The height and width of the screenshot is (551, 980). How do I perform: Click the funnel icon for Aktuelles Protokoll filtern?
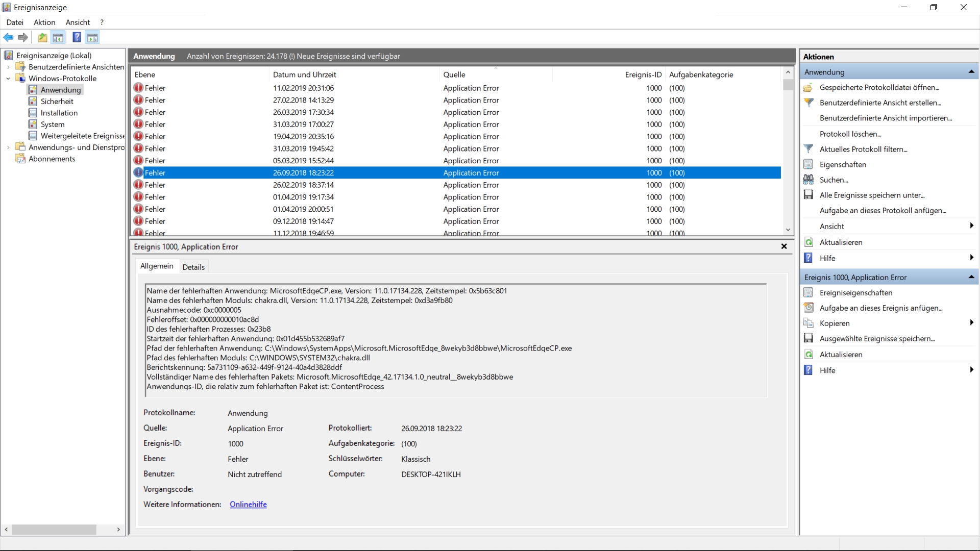tap(808, 149)
